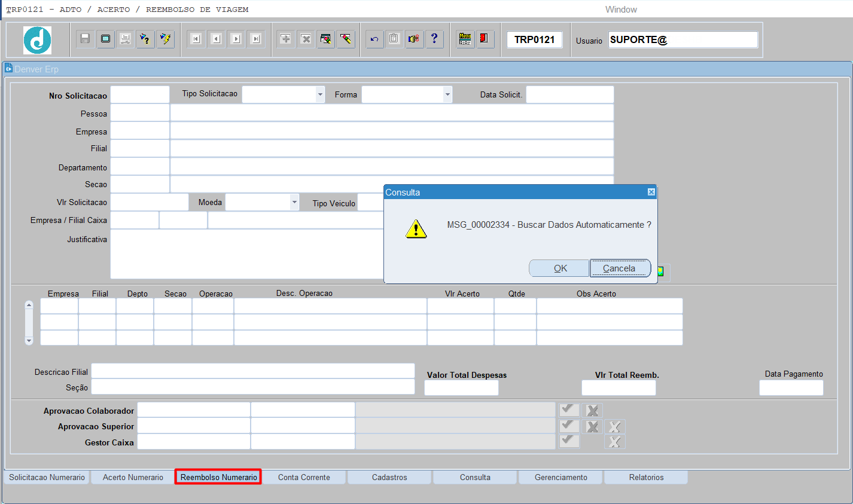Viewport: 853px width, 504px height.
Task: Click Gestor Caixa approve checkmark button
Action: point(569,441)
